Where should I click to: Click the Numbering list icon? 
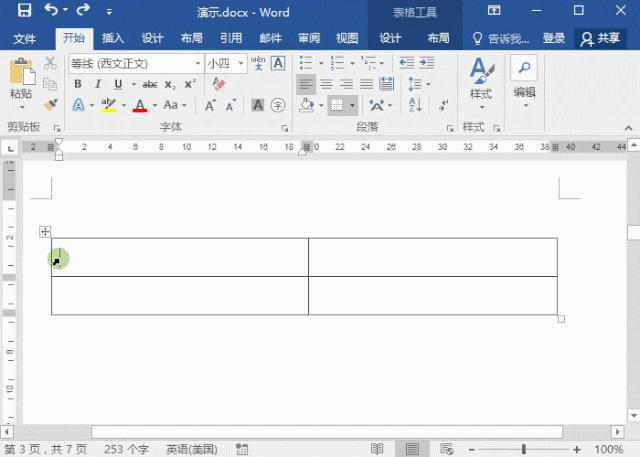[337, 63]
